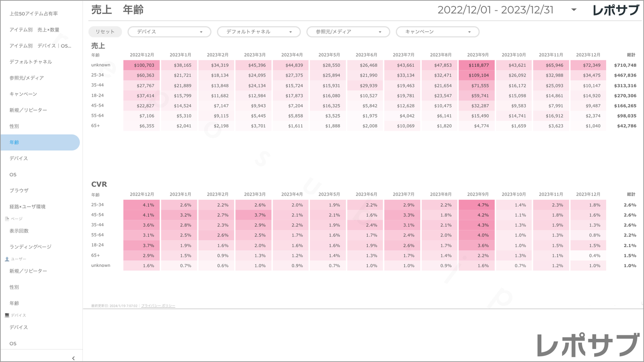Open the デフォルトチャネル filter dropdown

coord(258,32)
